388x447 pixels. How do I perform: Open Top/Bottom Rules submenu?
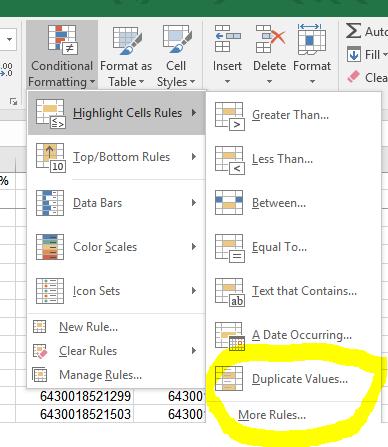click(x=116, y=157)
